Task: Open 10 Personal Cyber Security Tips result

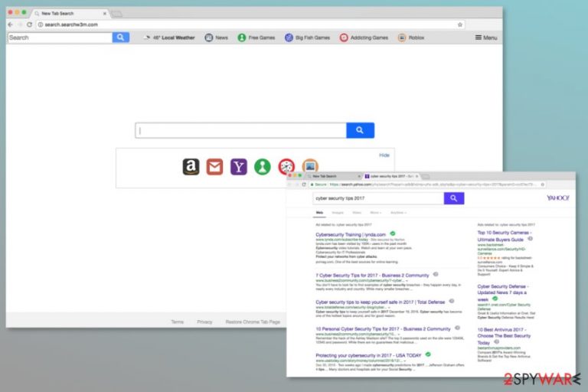Action: point(383,328)
